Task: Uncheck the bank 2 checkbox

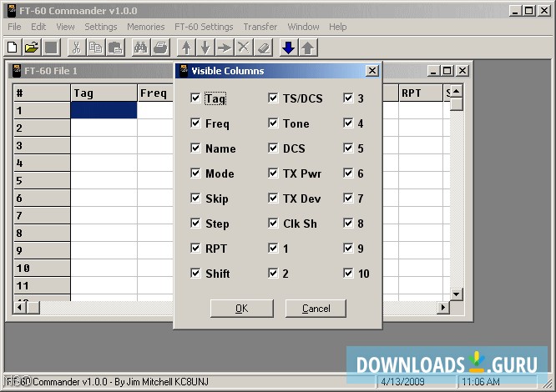Action: click(273, 273)
